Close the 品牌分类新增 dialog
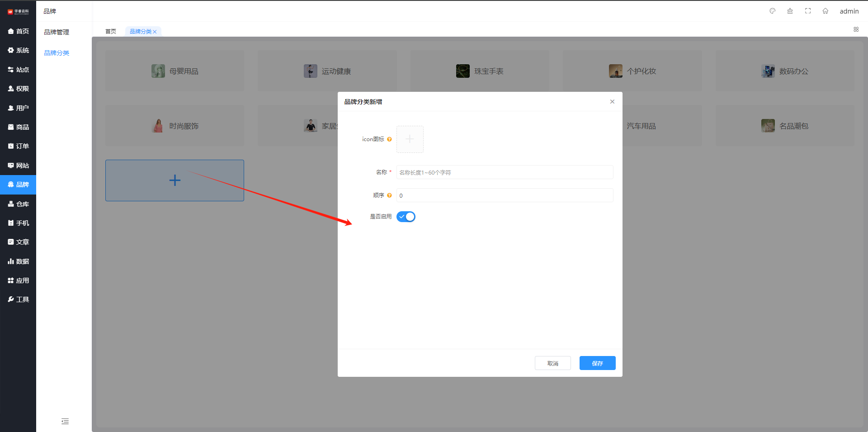This screenshot has width=868, height=432. click(612, 102)
